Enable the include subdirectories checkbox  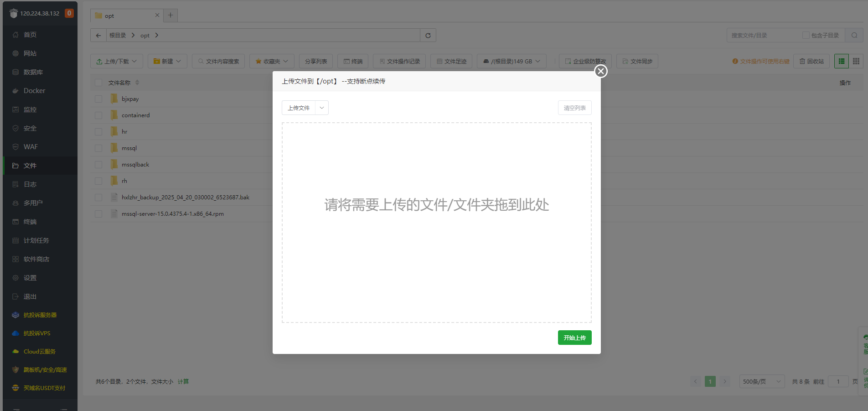coord(806,36)
